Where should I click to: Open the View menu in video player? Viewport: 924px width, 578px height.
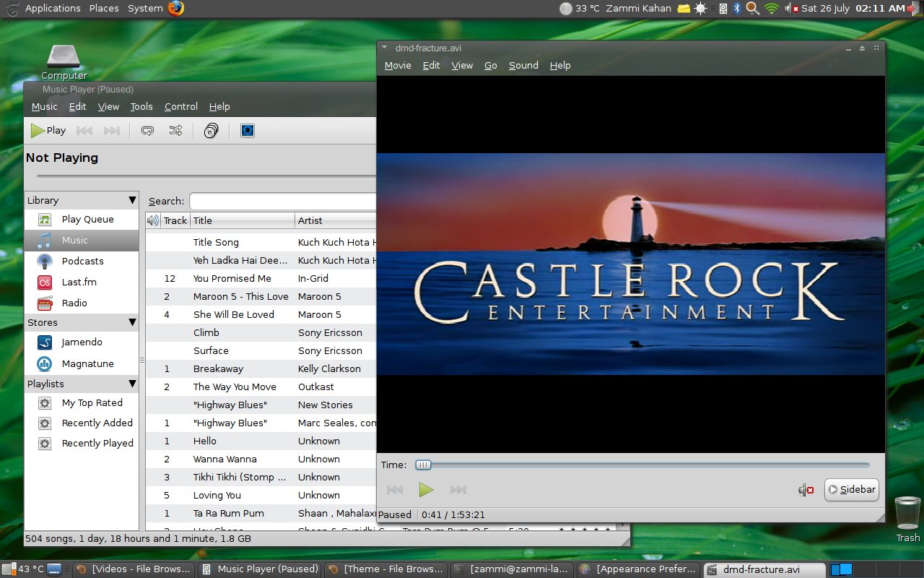(462, 65)
